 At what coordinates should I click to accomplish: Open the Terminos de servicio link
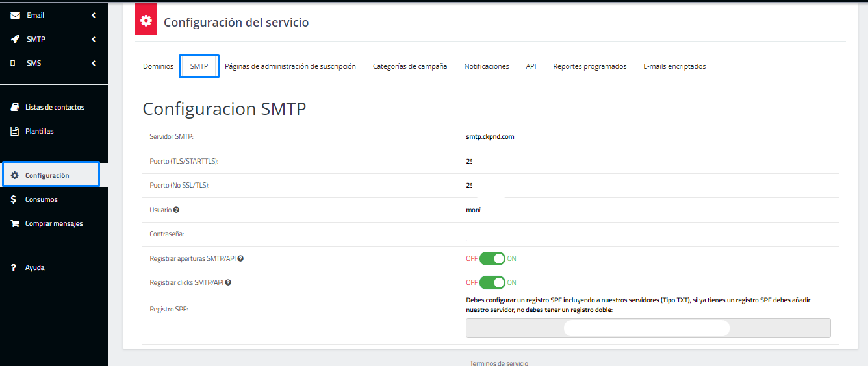498,363
